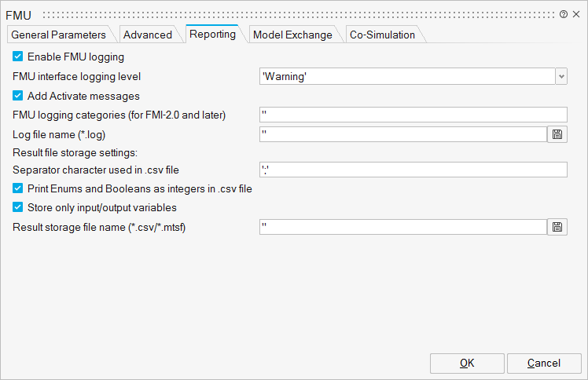Disable the Enable FMU logging checkbox
This screenshot has width=588, height=380.
tap(17, 57)
